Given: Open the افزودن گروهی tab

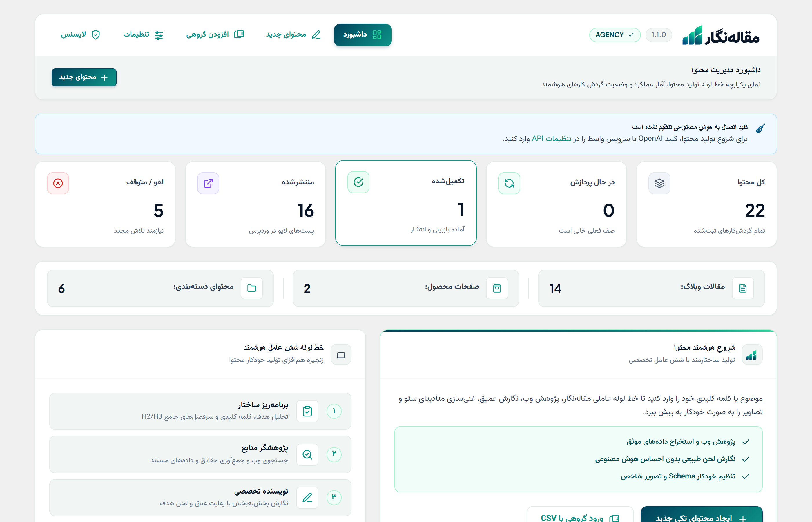Looking at the screenshot, I should 215,35.
